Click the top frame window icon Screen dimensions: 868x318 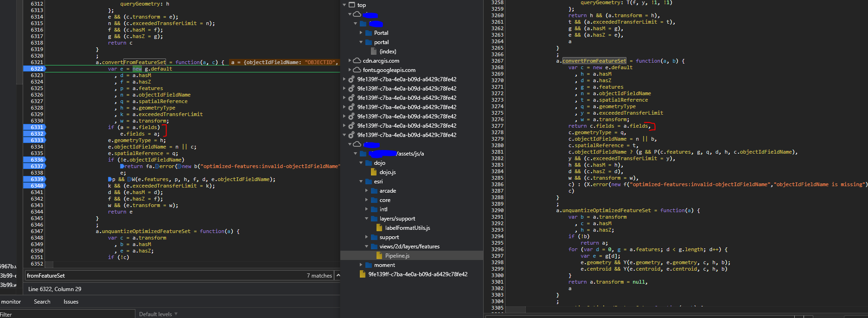point(352,5)
